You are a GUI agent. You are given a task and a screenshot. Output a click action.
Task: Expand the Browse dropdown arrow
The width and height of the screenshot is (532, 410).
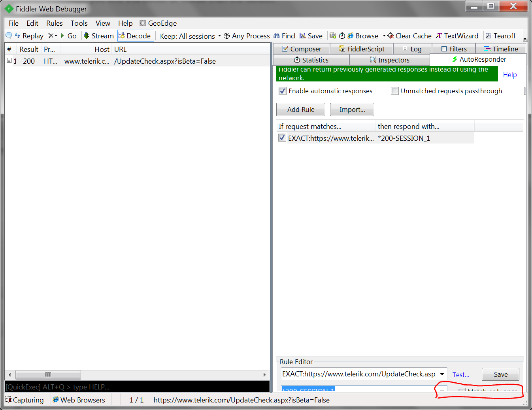tap(384, 36)
